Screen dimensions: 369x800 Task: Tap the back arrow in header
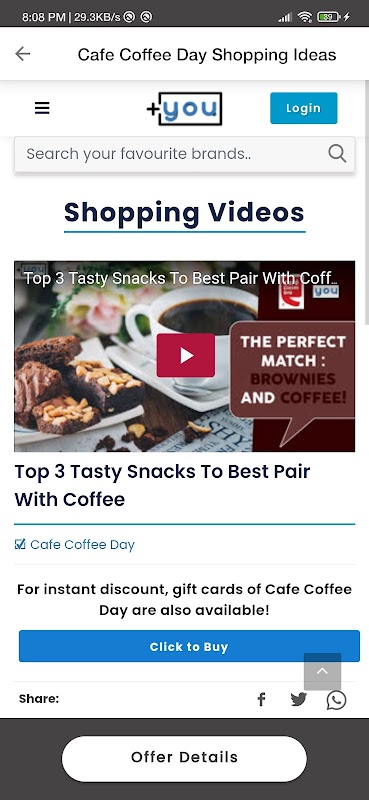22,54
